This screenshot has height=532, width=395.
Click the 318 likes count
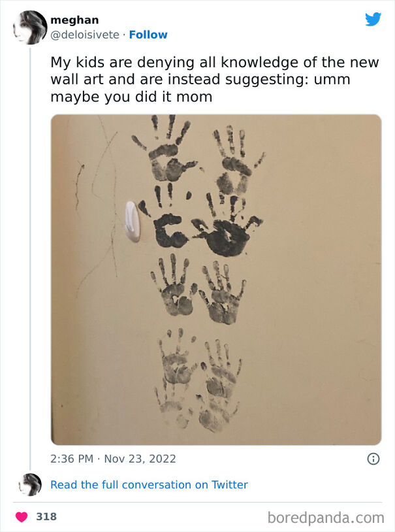pyautogui.click(x=46, y=517)
